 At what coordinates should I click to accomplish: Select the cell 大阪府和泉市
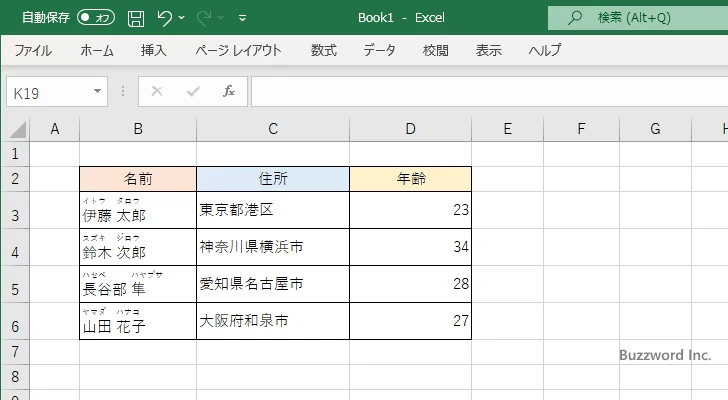[x=273, y=321]
